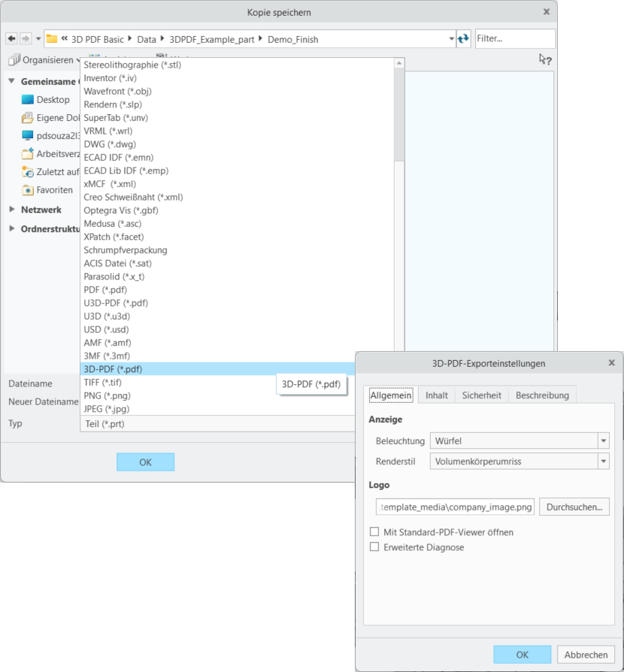Close the Kopie speichern dialog

coord(547,11)
